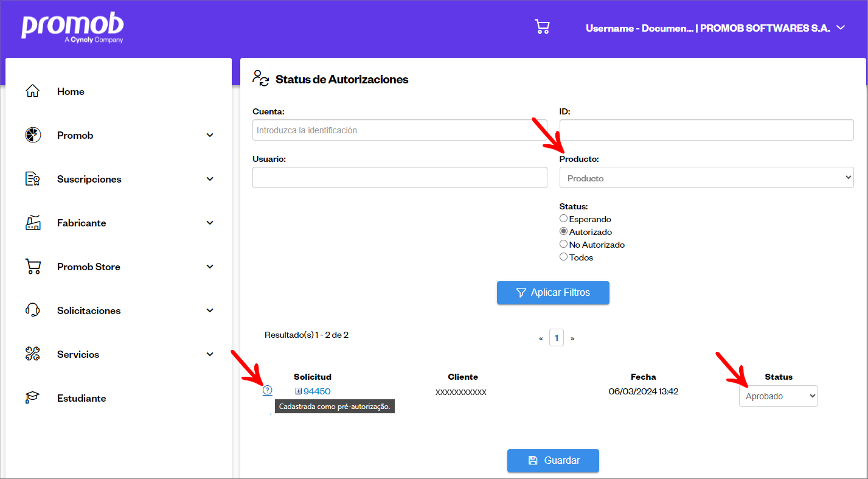Viewport: 868px width, 479px height.
Task: Expand the Promob Store menu chevron
Action: [210, 267]
